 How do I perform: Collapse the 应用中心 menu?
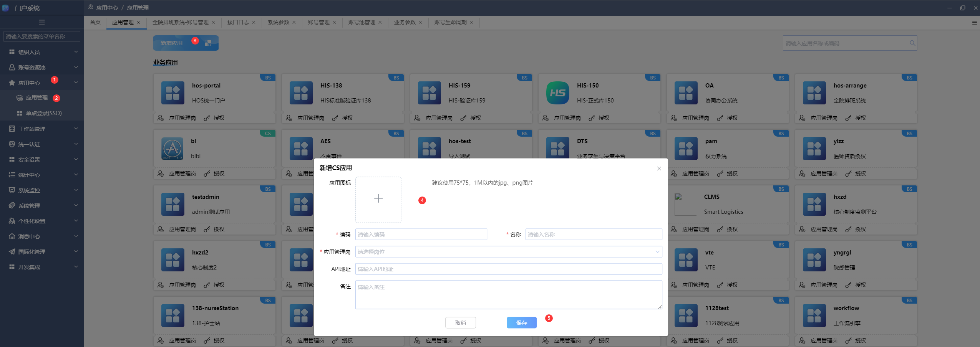[42, 83]
